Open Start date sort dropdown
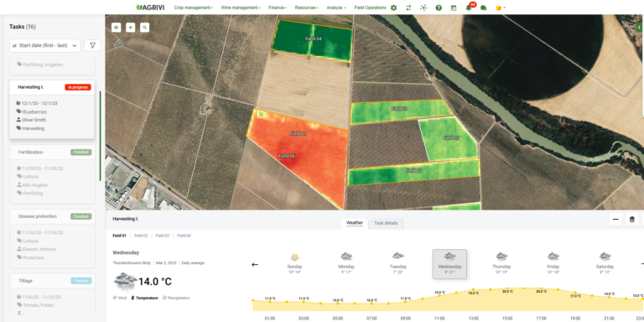Screen dimensions: 644x322 45,45
